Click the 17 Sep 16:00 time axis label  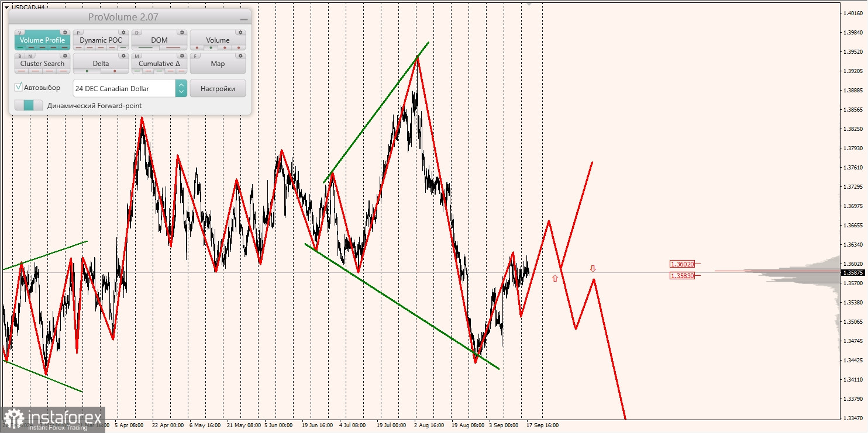542,425
